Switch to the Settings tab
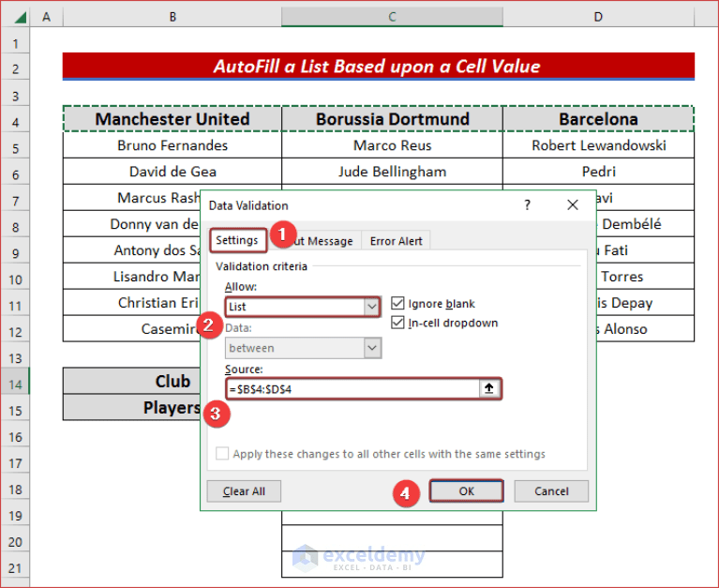Screen dimensions: 719x588 pos(237,240)
